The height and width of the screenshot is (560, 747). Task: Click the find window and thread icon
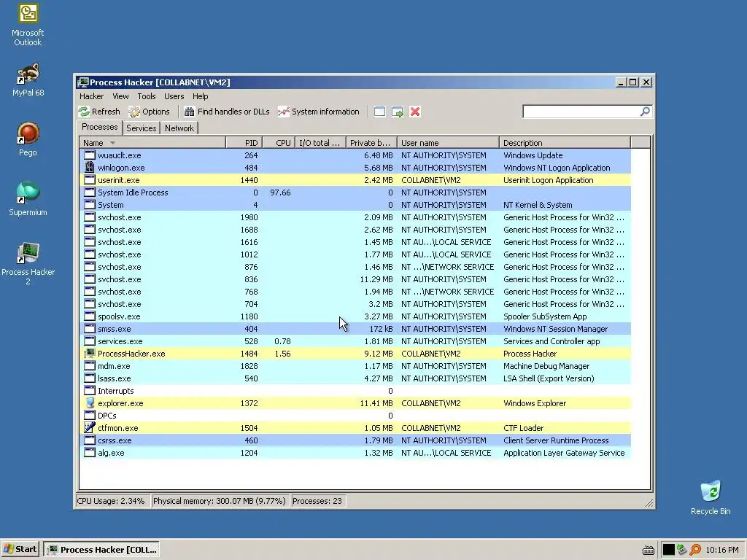click(398, 112)
